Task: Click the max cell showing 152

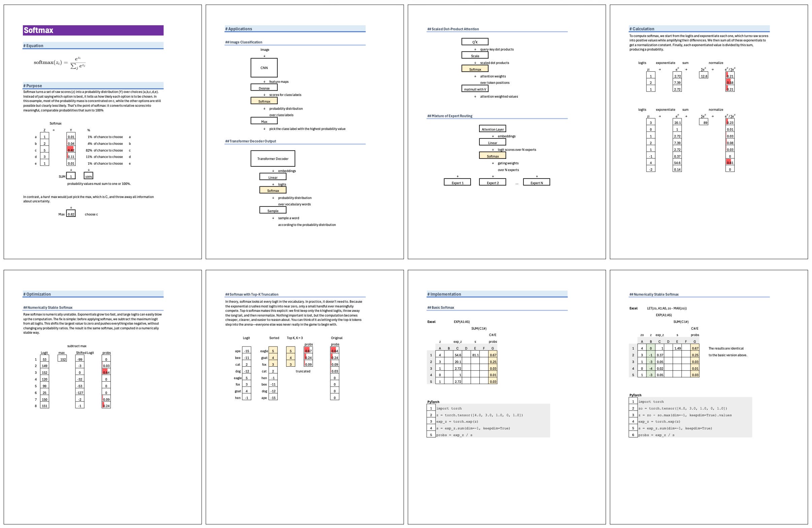Action: 62,359
